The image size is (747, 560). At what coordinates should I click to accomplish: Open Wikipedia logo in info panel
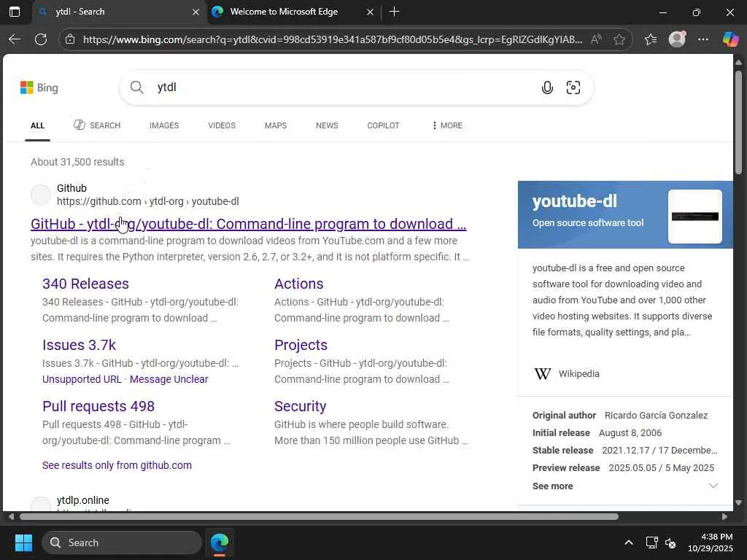(x=542, y=374)
